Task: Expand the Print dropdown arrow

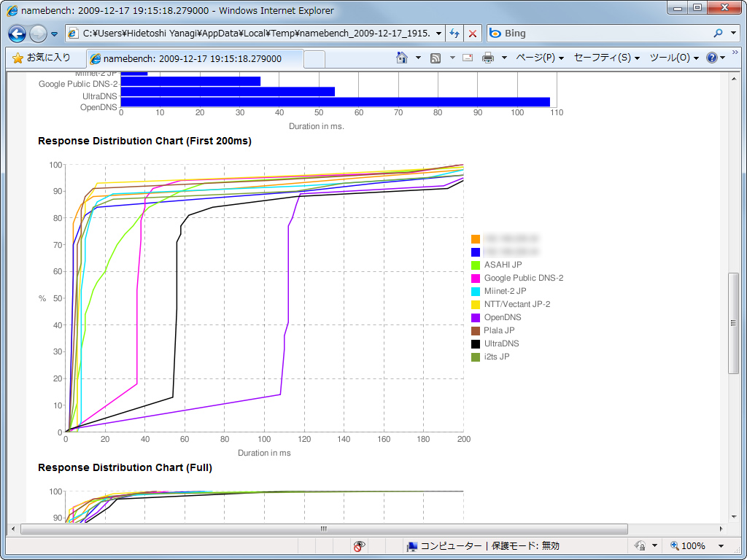Action: 504,58
